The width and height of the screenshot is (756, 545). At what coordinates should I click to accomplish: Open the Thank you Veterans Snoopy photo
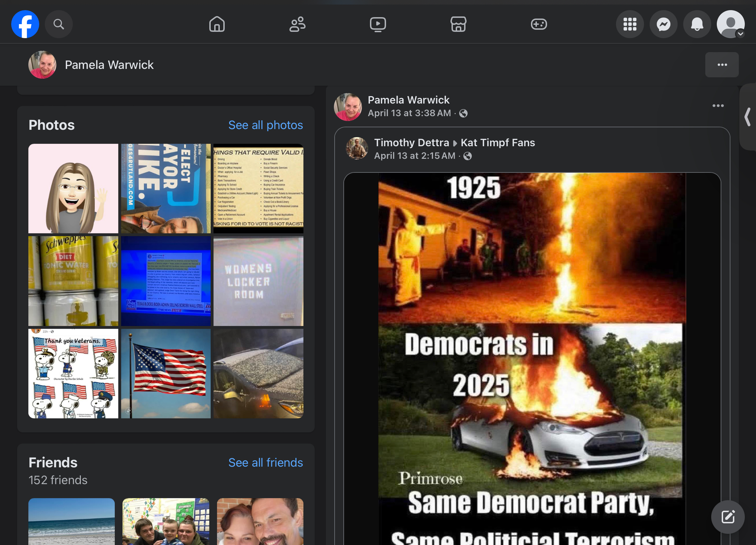pyautogui.click(x=73, y=374)
